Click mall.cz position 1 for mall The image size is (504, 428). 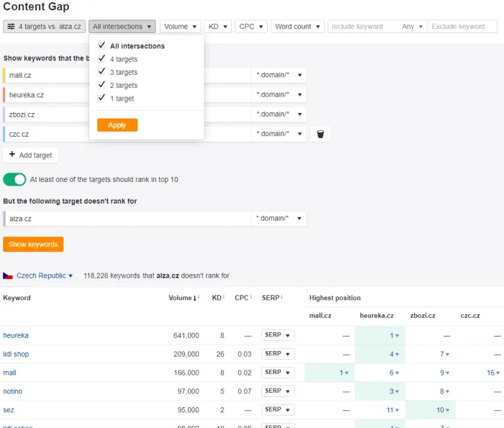(344, 373)
